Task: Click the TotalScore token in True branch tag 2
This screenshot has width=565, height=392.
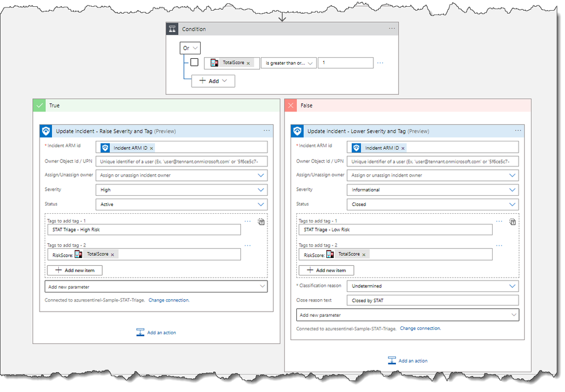Action: 96,255
